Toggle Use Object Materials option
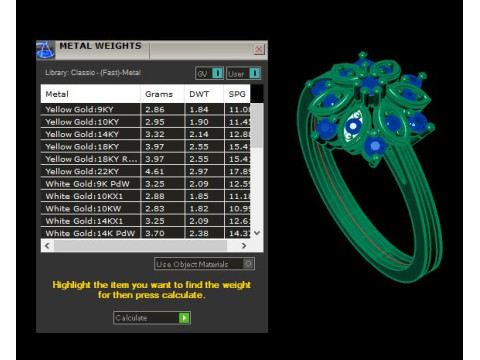480x360 pixels. coord(204,264)
